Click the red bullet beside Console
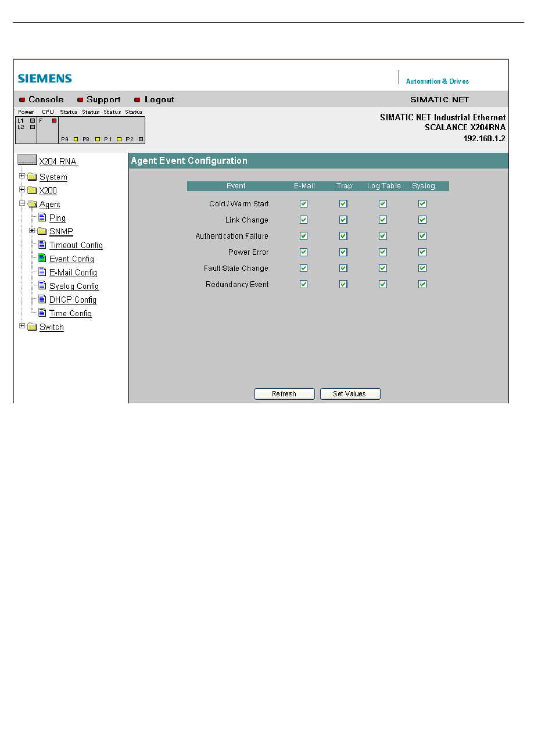 [x=22, y=100]
